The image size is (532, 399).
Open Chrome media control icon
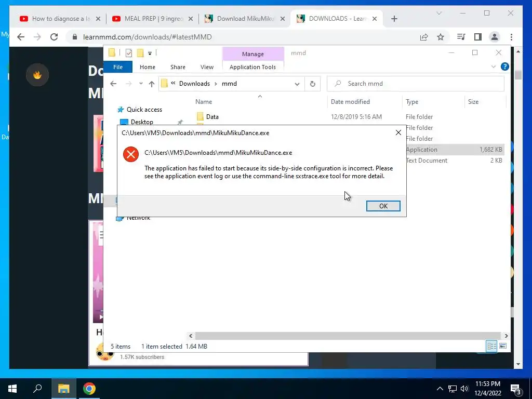[x=461, y=37]
